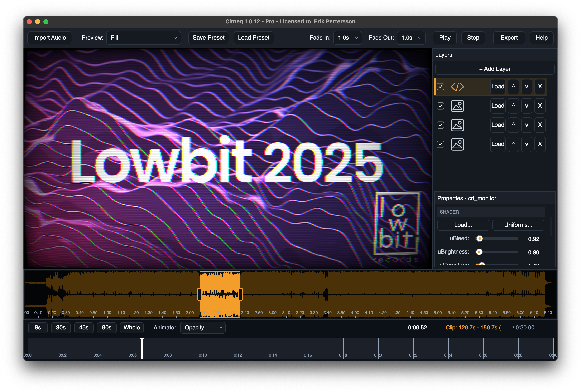Expand the Animate Opacity dropdown

[x=202, y=328]
